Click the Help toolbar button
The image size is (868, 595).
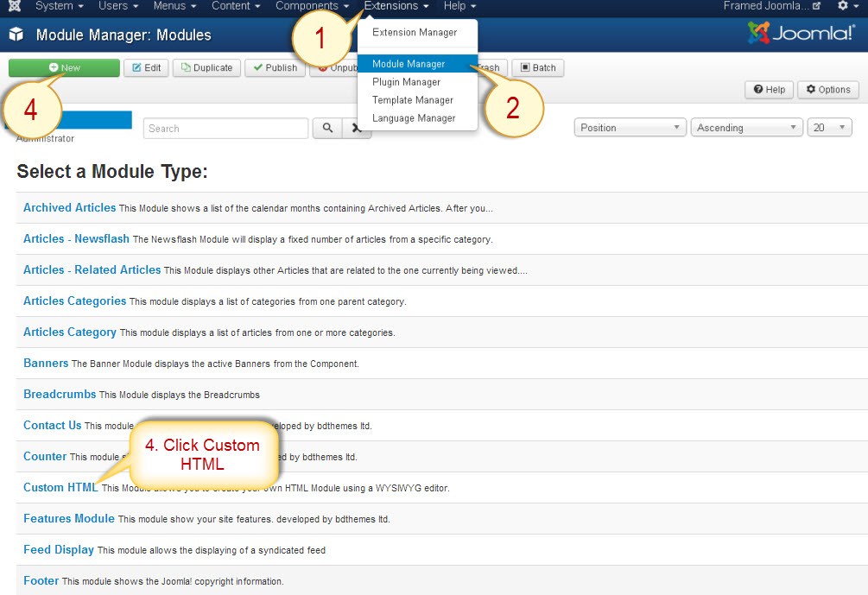click(x=769, y=89)
